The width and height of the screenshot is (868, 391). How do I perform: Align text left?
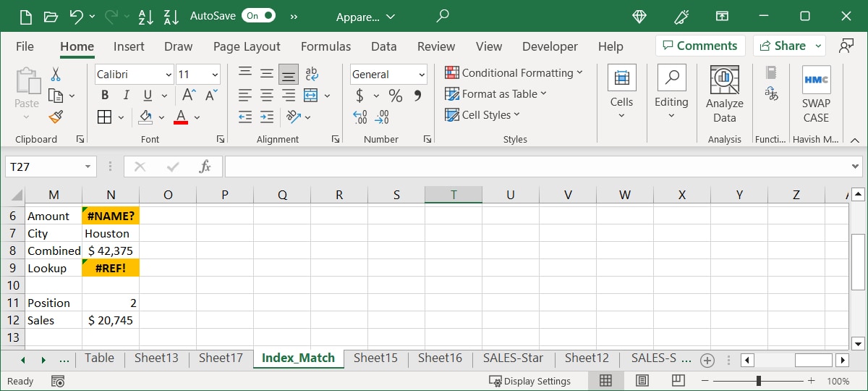(246, 96)
